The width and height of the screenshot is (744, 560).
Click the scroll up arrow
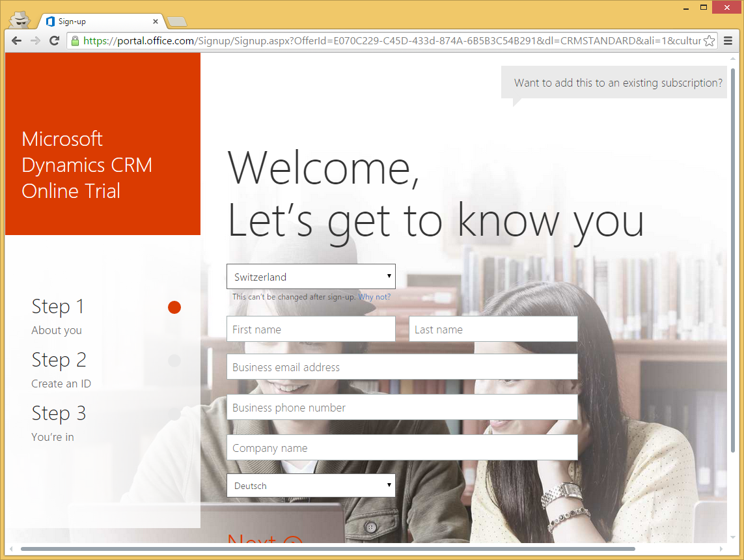coord(733,59)
